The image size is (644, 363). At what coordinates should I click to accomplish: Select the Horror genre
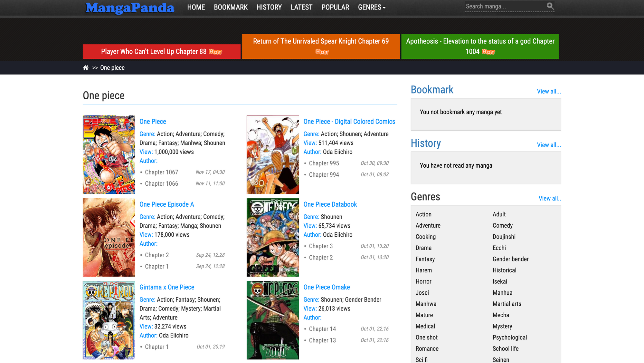click(423, 281)
